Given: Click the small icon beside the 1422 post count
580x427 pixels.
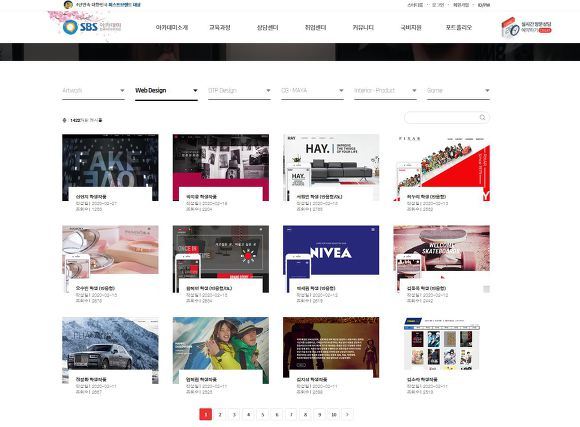Looking at the screenshot, I should (65, 120).
